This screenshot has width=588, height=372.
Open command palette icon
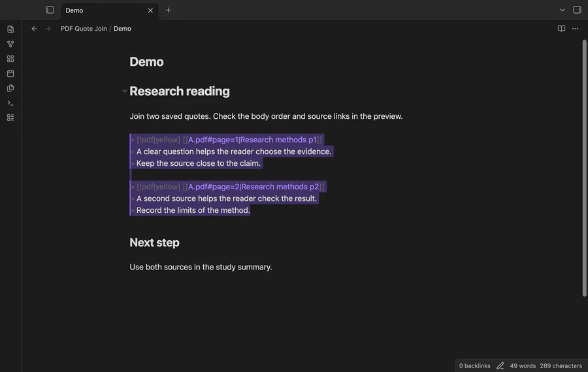[10, 102]
